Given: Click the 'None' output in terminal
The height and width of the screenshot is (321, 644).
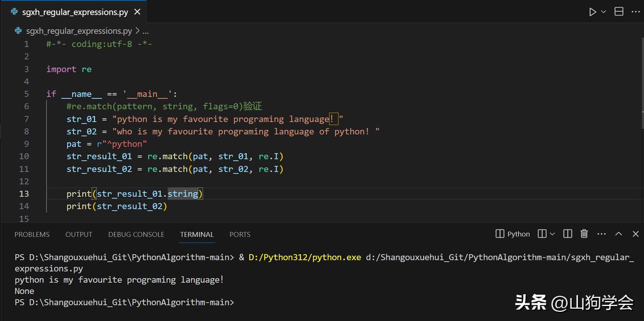Looking at the screenshot, I should coord(24,291).
